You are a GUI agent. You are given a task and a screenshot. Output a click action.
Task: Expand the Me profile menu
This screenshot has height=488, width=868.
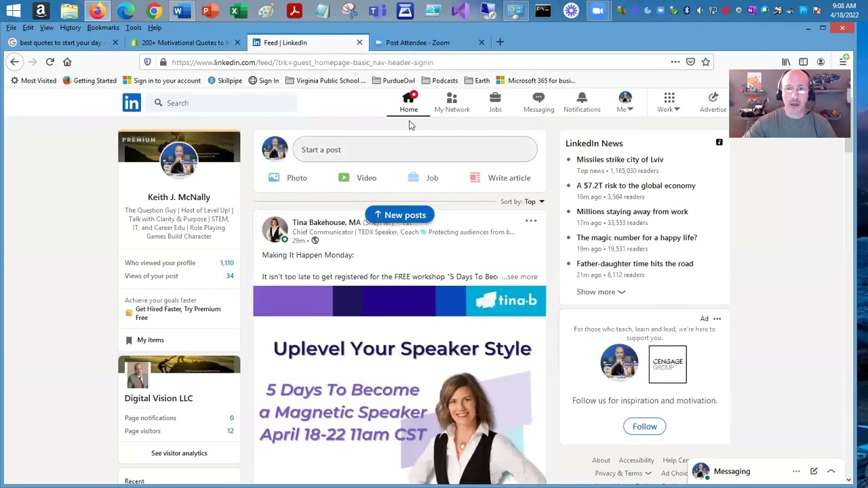(x=625, y=102)
